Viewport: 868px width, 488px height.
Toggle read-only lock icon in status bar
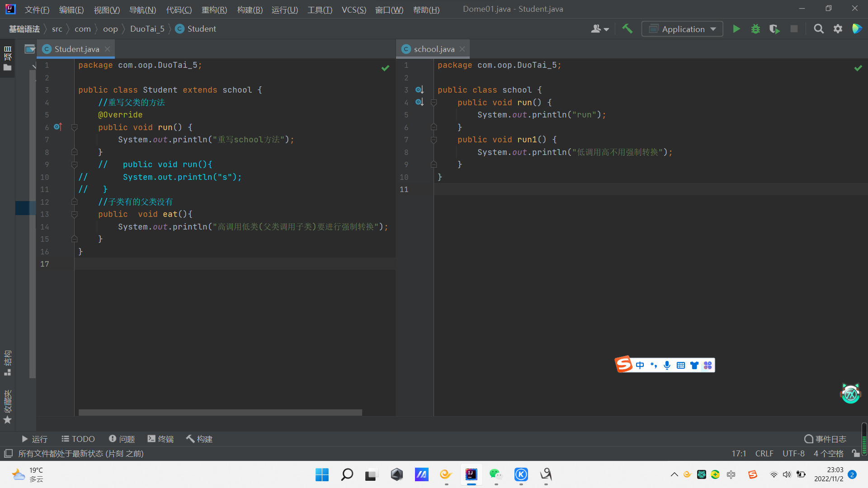tap(855, 453)
